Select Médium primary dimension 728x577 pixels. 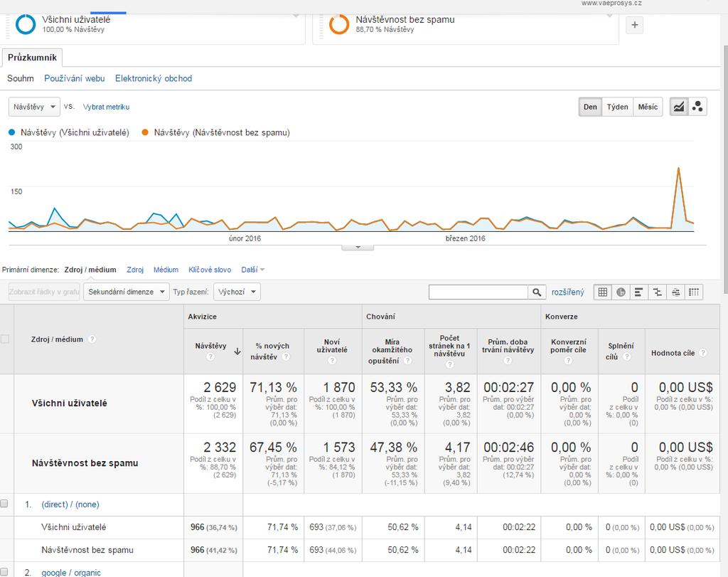pos(166,270)
